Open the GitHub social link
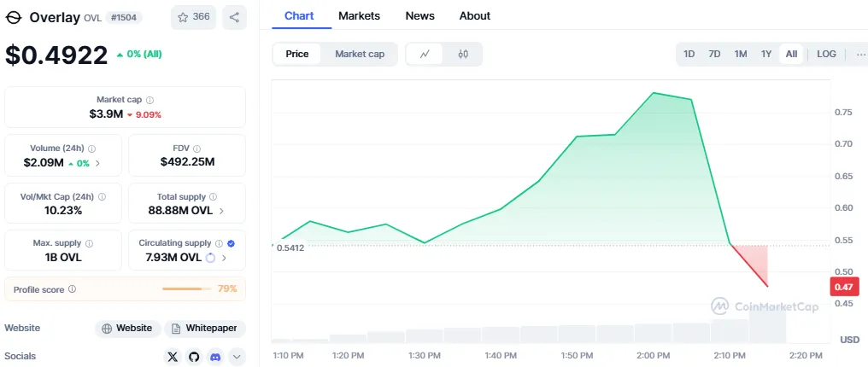Viewport: 868px width, 367px height. 194,357
